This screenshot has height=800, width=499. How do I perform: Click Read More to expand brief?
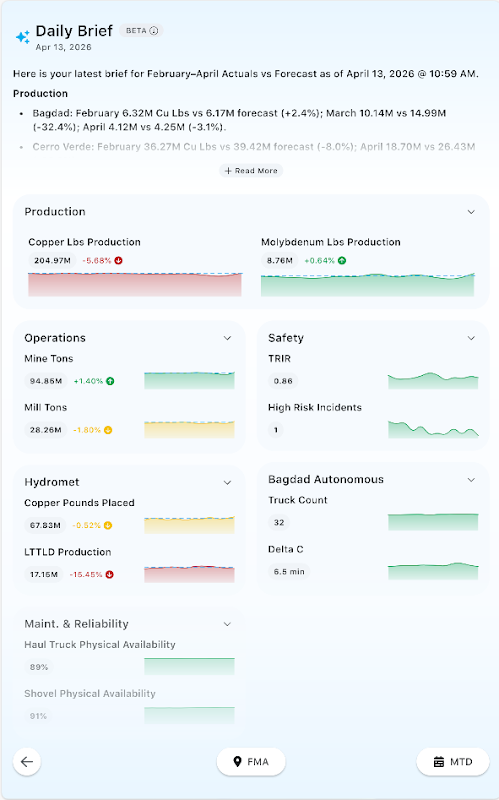point(251,171)
